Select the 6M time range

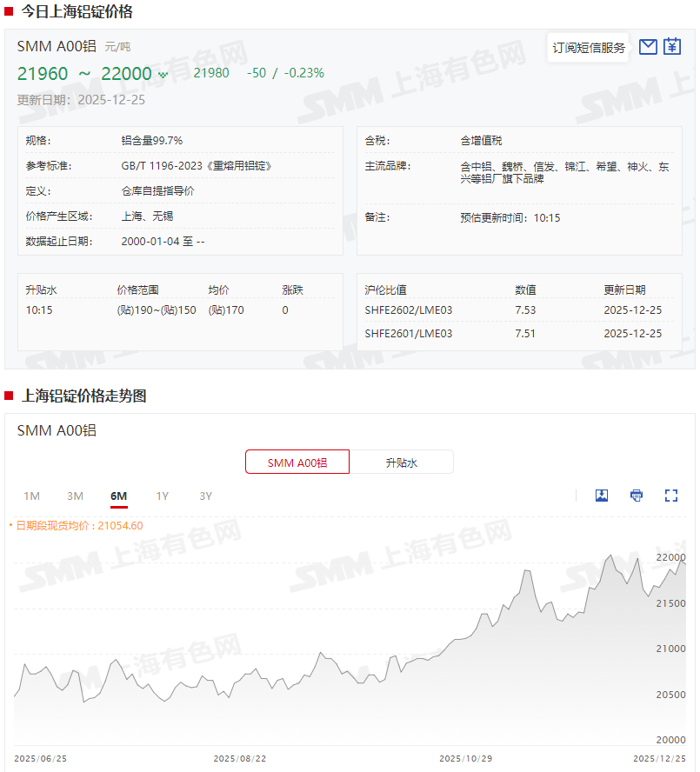point(119,496)
